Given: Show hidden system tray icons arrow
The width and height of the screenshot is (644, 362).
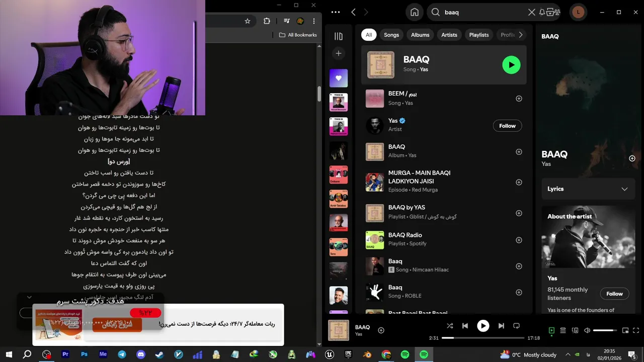Looking at the screenshot, I should pyautogui.click(x=568, y=354).
